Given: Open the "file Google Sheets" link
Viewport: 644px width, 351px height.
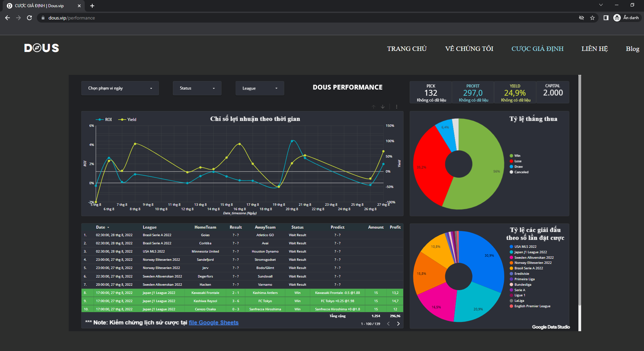Looking at the screenshot, I should [214, 323].
